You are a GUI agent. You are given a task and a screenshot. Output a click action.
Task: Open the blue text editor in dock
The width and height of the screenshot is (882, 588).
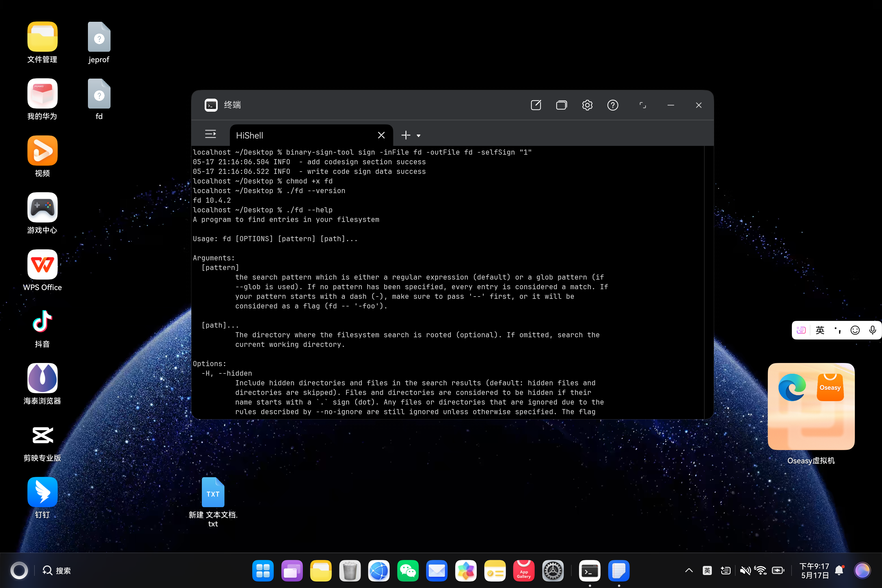point(619,571)
